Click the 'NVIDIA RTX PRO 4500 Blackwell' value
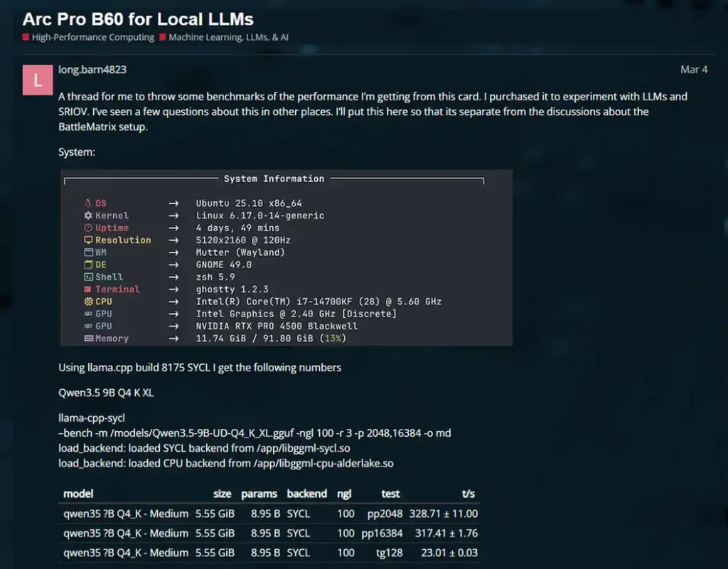 (x=277, y=326)
